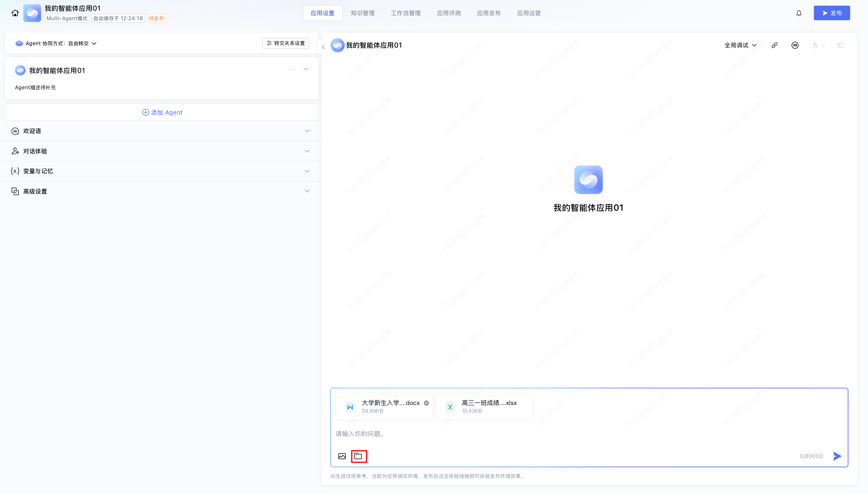Send message with the arrow icon
The width and height of the screenshot is (868, 494).
[837, 456]
